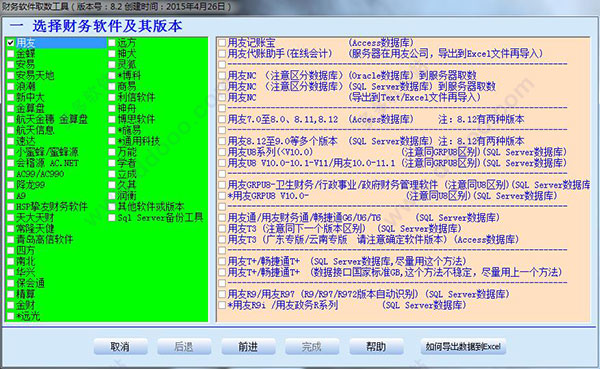Enable the 安易 software option

(11, 65)
